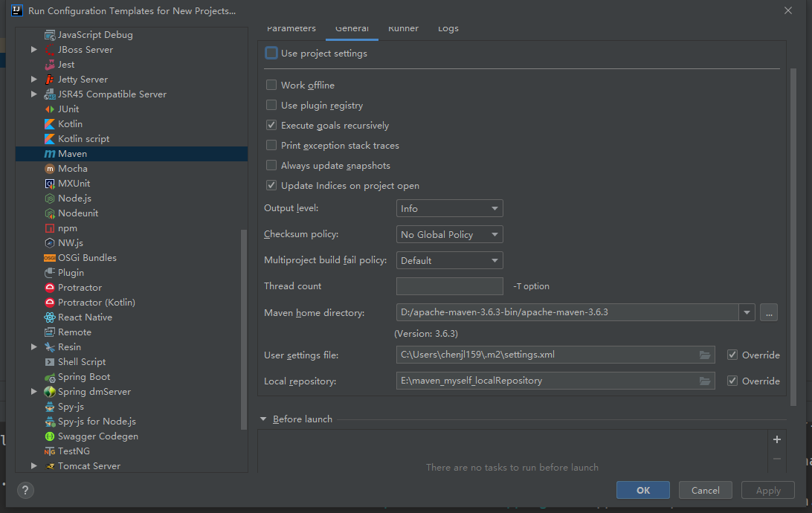Click the Spring Boot configuration icon
The width and height of the screenshot is (812, 513).
coord(50,377)
